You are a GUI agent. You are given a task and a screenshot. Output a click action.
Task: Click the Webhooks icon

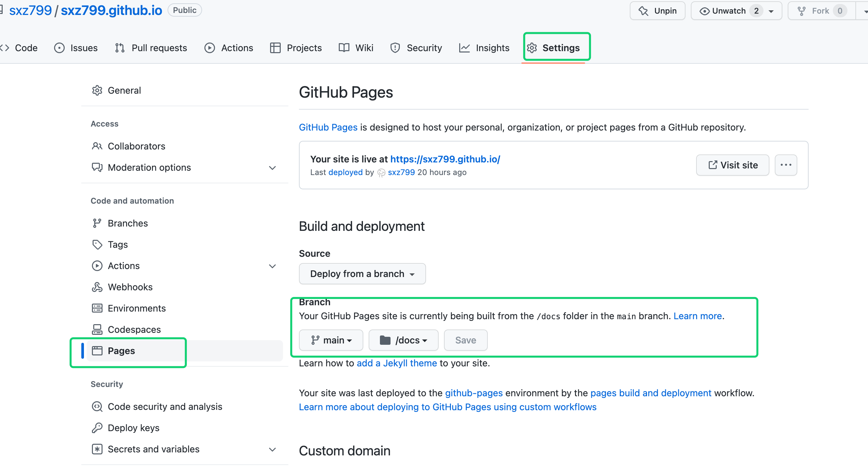pos(97,287)
